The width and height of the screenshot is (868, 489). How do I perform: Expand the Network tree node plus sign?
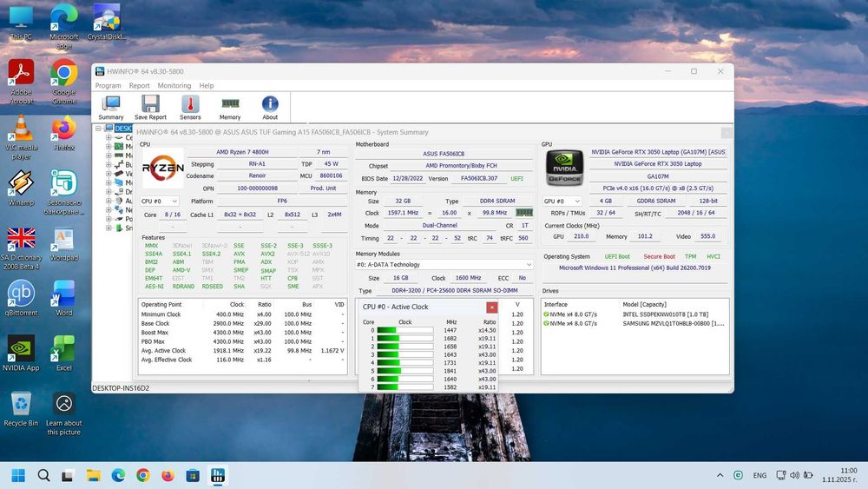(x=108, y=210)
